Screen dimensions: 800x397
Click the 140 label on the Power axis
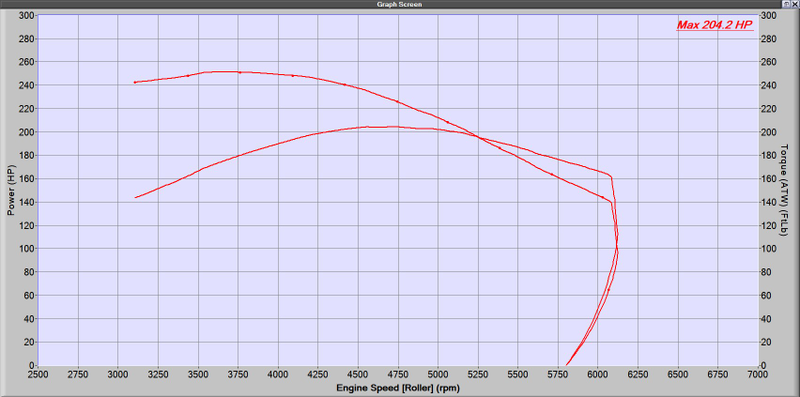click(27, 202)
